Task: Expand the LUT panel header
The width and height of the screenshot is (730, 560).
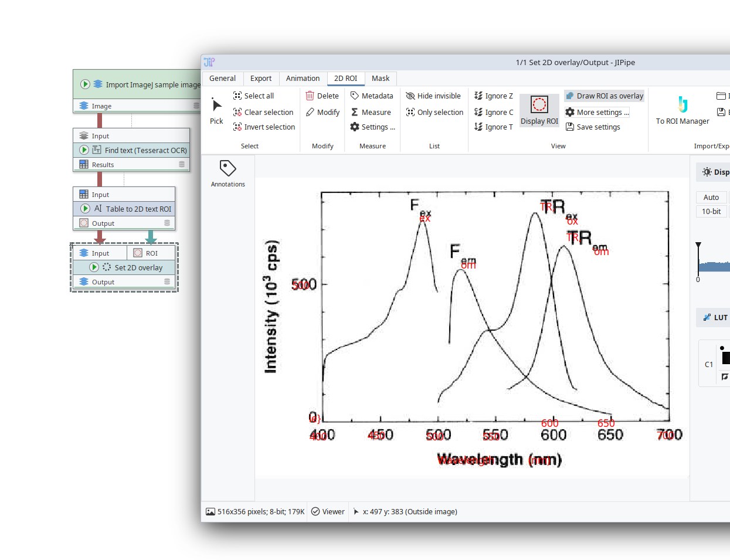Action: tap(715, 317)
